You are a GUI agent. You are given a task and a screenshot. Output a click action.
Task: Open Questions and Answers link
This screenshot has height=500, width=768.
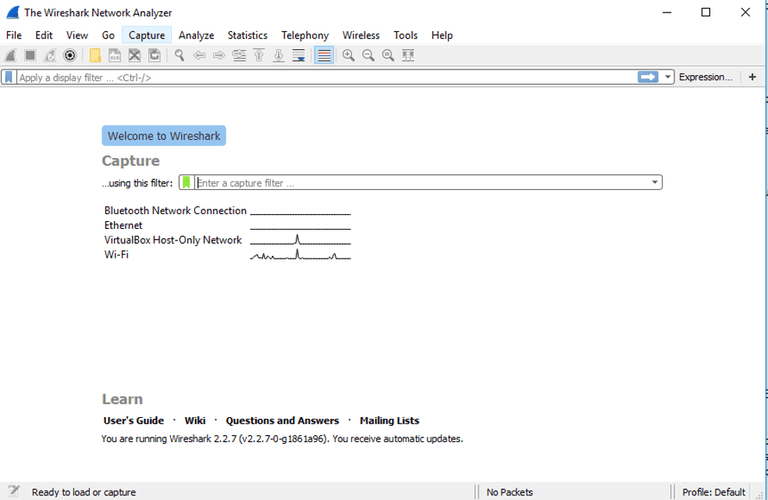coord(282,421)
